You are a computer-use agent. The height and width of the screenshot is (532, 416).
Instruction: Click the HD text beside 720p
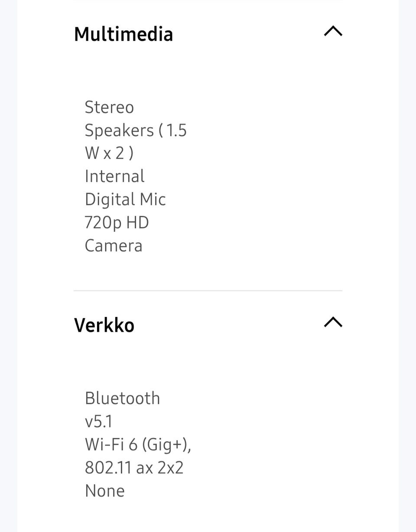(138, 222)
